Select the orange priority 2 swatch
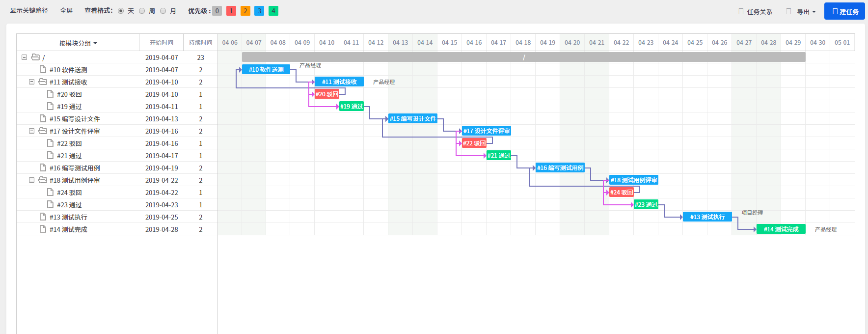Viewport: 868px width, 334px height. (245, 11)
